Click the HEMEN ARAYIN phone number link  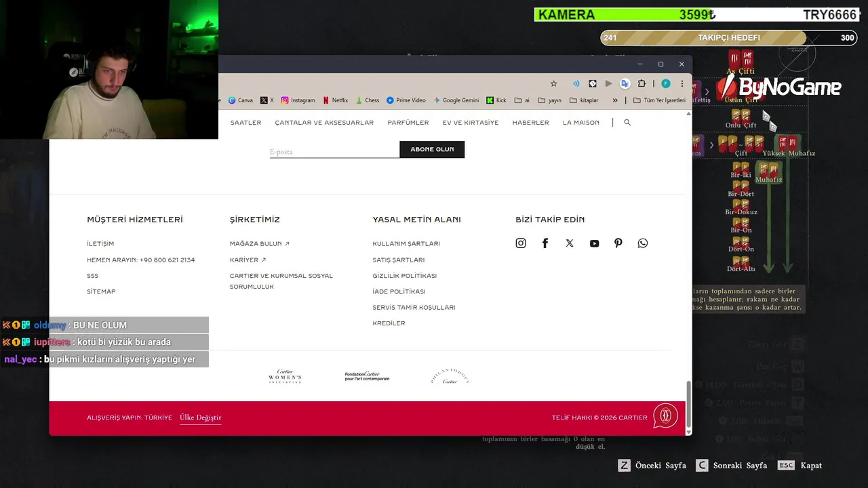pyautogui.click(x=141, y=260)
